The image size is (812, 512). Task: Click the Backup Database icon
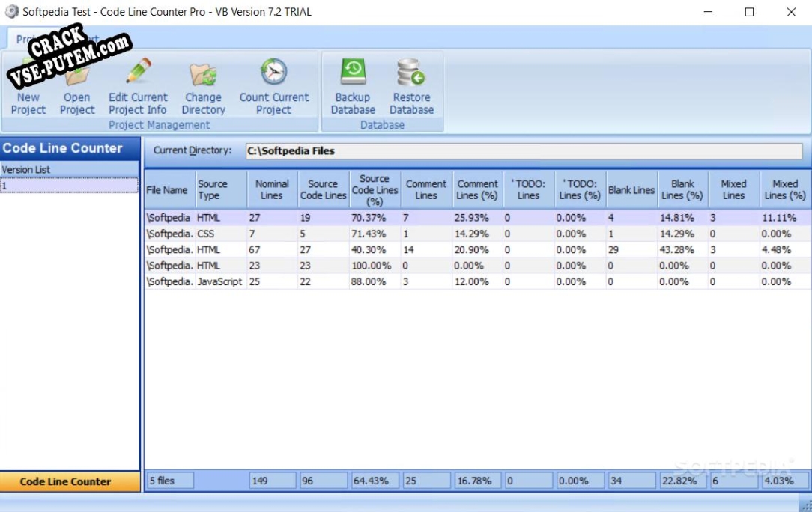353,71
